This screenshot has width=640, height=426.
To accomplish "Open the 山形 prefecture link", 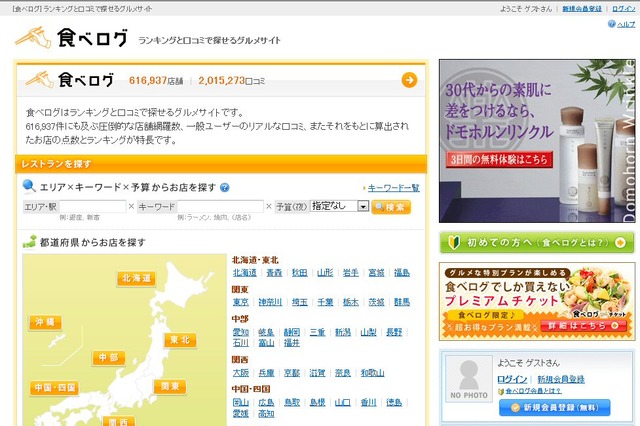I will tap(325, 273).
